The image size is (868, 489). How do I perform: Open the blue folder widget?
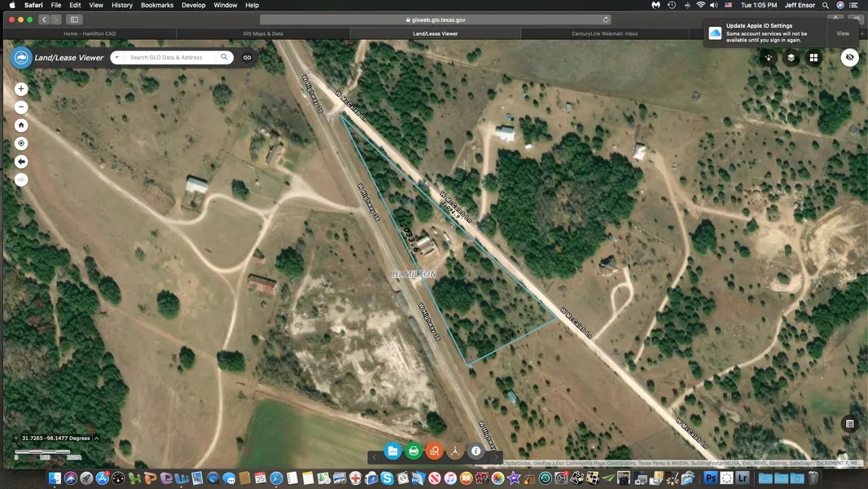pyautogui.click(x=392, y=451)
